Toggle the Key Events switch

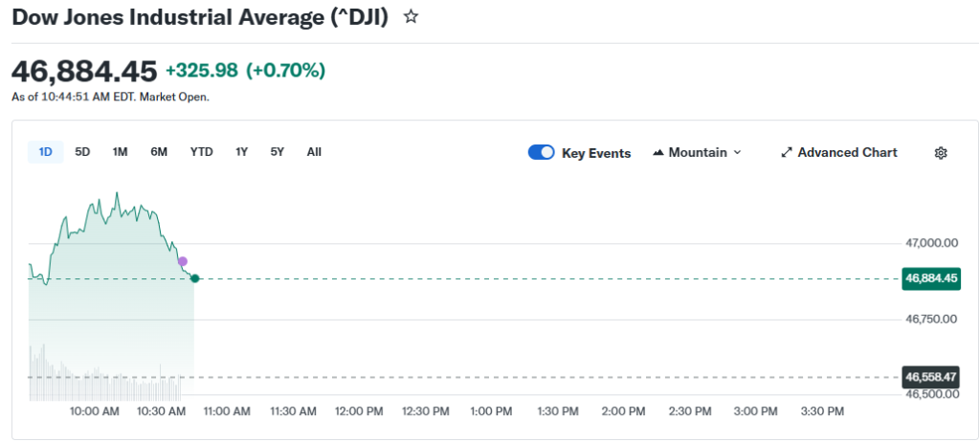(x=542, y=153)
